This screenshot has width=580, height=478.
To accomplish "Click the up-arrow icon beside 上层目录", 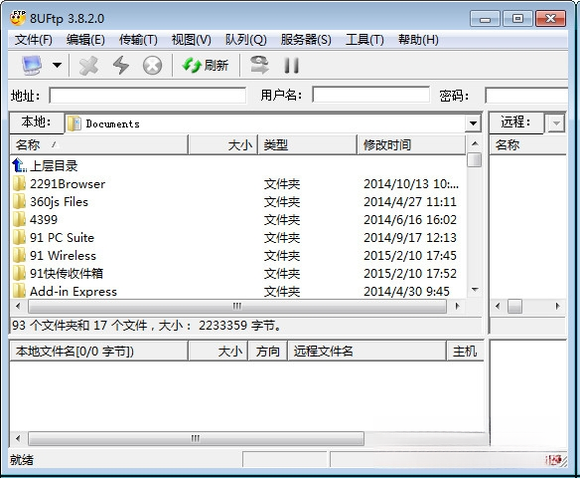I will click(19, 165).
